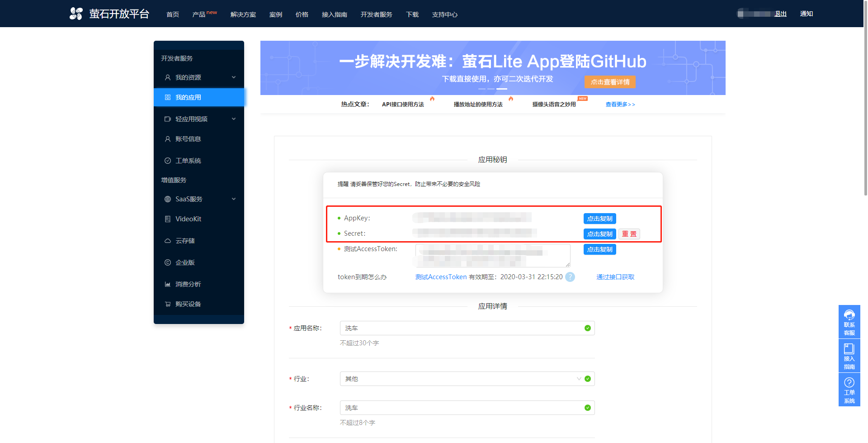Copy Secret with 点击复制 button

600,234
